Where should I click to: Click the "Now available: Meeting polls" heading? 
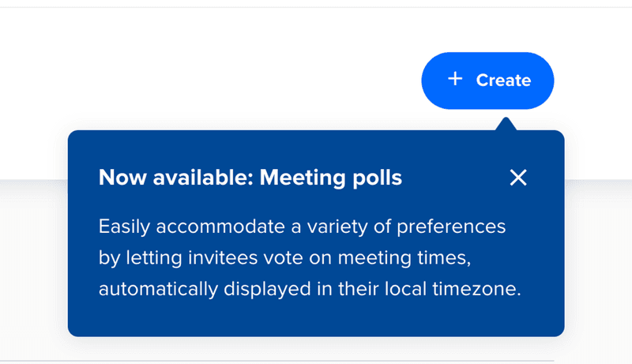[250, 178]
